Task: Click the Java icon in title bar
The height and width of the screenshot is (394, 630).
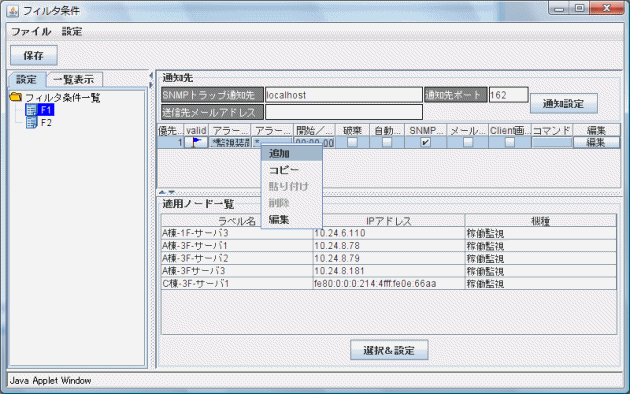Action: coord(13,11)
